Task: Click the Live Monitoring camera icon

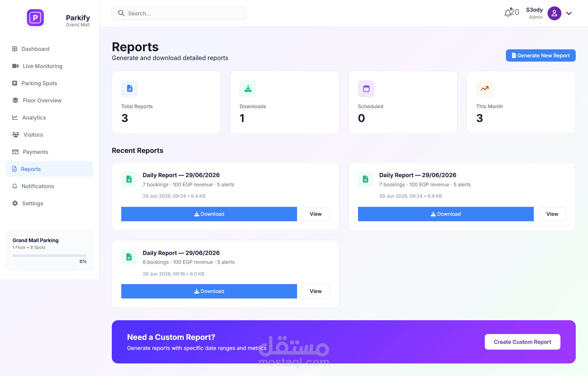Action: 15,66
